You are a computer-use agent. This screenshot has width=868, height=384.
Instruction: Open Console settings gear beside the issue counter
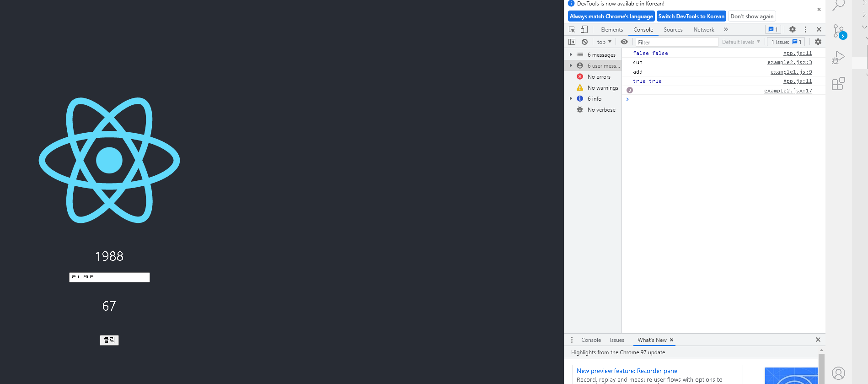click(818, 42)
